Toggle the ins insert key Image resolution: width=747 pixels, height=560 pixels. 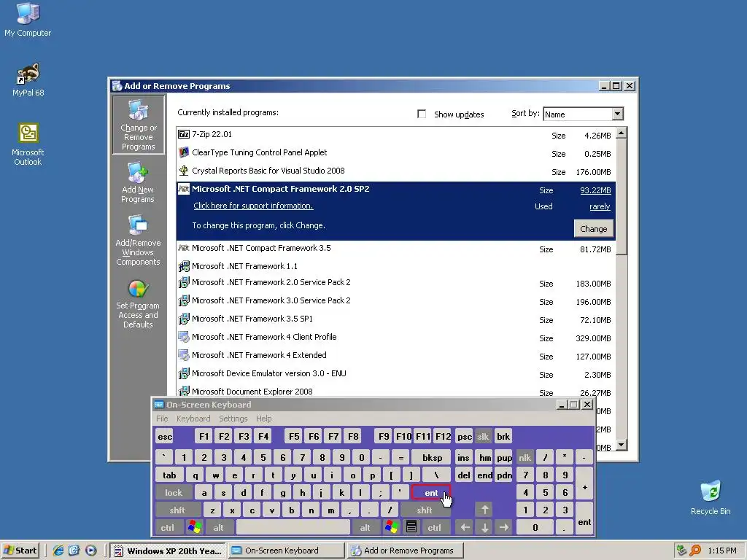pyautogui.click(x=463, y=458)
